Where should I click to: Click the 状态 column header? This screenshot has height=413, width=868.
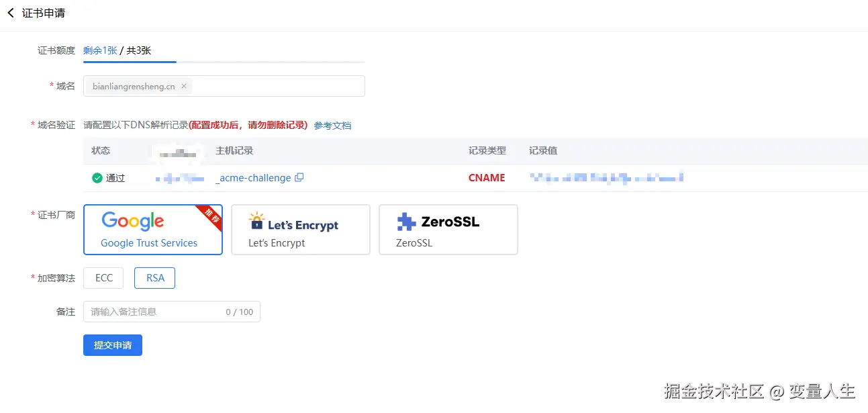(x=101, y=150)
